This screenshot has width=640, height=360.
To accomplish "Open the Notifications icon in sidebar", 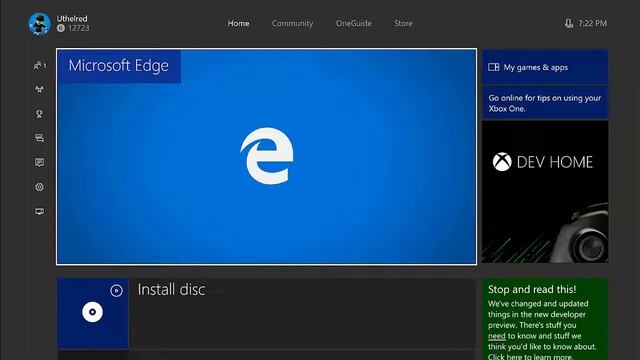I will (39, 162).
